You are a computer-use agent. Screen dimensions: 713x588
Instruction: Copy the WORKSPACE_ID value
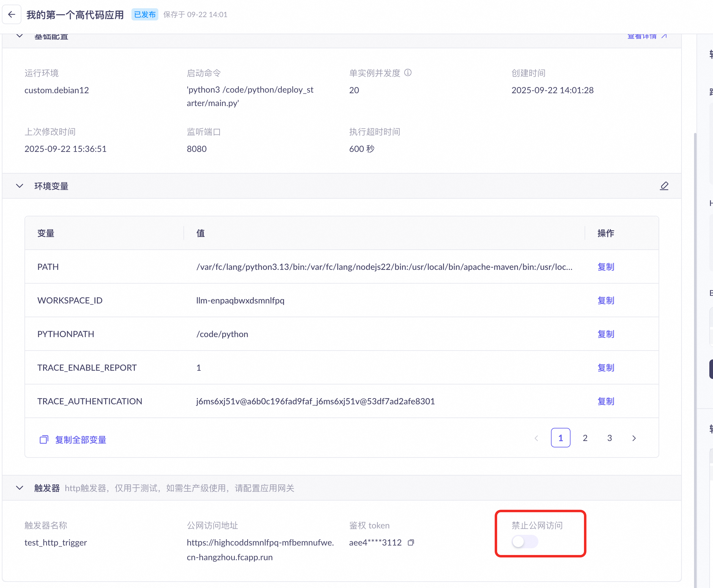pos(606,300)
